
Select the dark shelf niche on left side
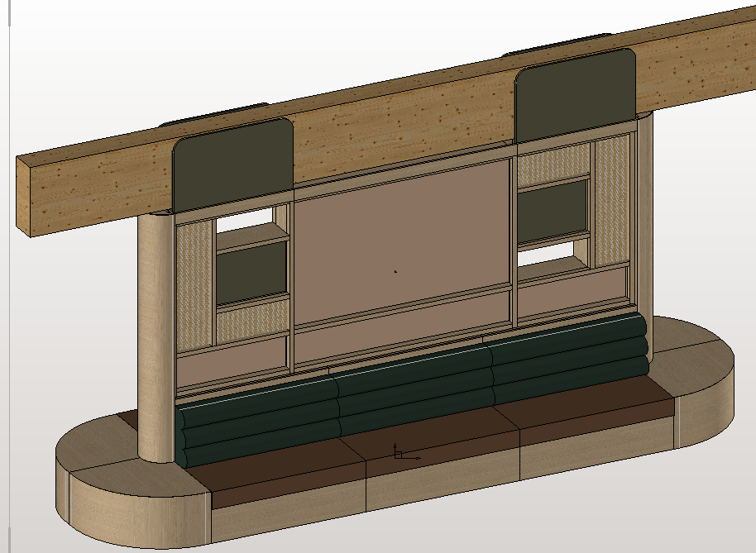(251, 273)
